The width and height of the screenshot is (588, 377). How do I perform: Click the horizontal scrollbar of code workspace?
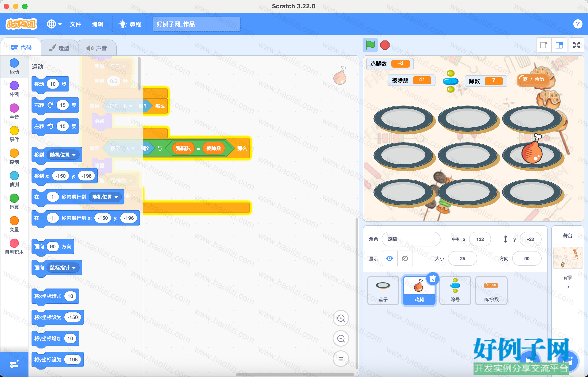pyautogui.click(x=295, y=374)
